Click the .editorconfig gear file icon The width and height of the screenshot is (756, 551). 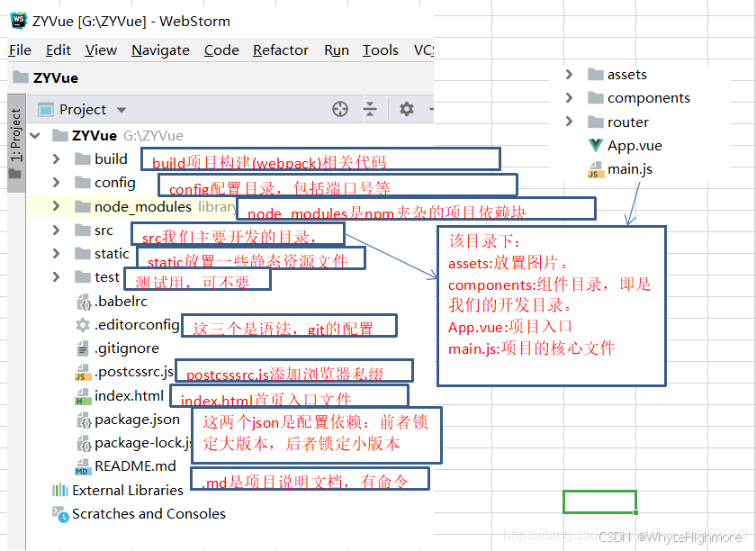click(x=83, y=325)
